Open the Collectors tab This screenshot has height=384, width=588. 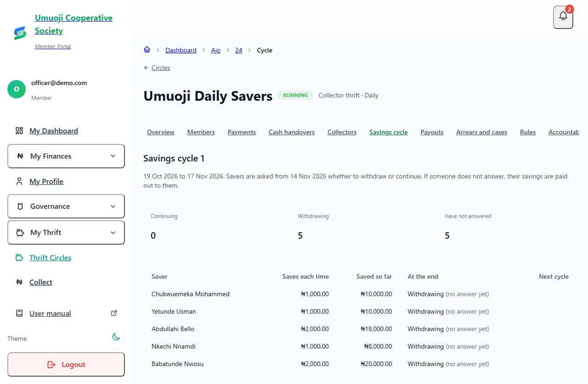pos(342,132)
